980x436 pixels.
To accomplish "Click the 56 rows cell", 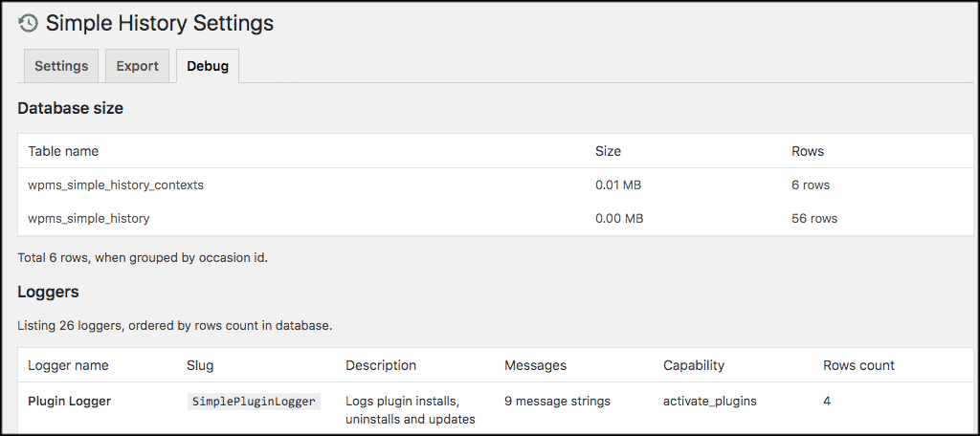I will (x=814, y=218).
